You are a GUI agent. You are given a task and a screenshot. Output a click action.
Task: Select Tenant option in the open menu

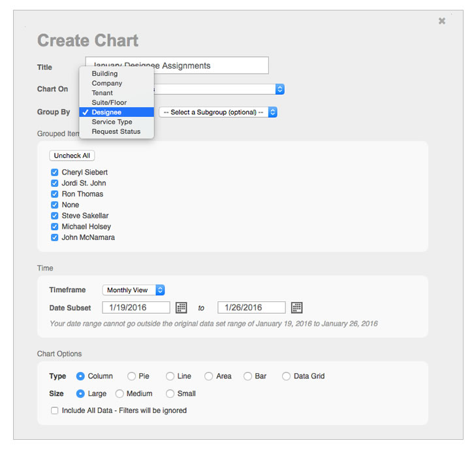pyautogui.click(x=102, y=93)
